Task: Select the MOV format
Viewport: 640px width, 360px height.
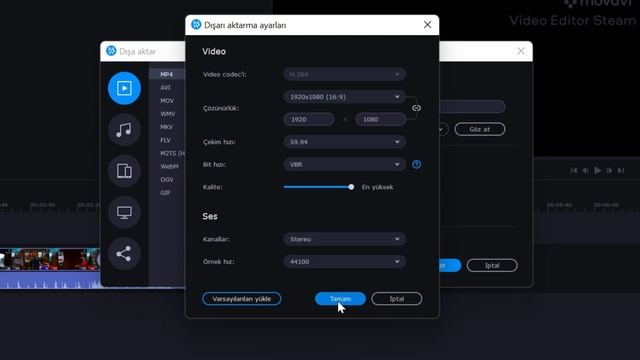Action: coord(167,101)
